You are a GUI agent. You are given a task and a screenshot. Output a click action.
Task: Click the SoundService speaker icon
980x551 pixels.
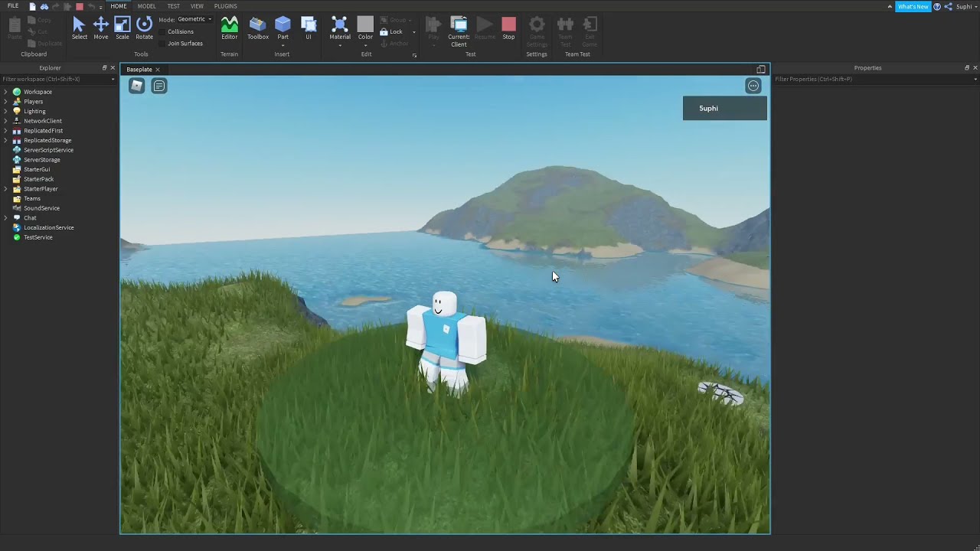(17, 208)
